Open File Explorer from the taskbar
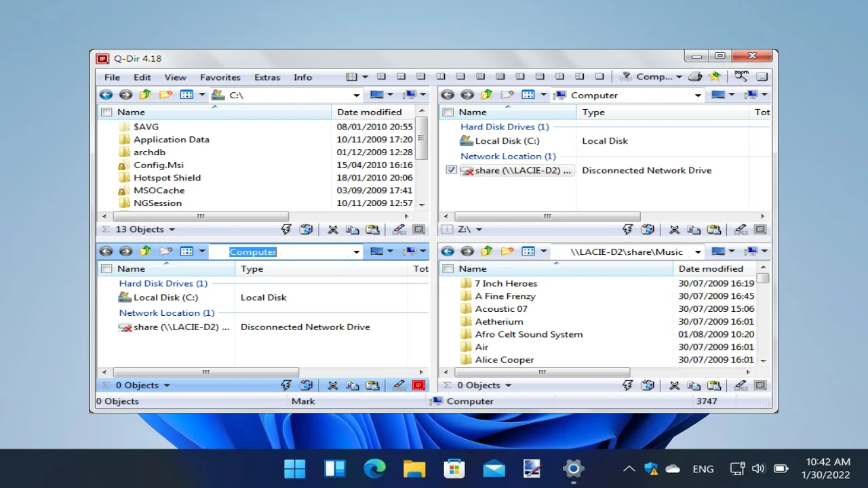The image size is (868, 488). (x=414, y=468)
